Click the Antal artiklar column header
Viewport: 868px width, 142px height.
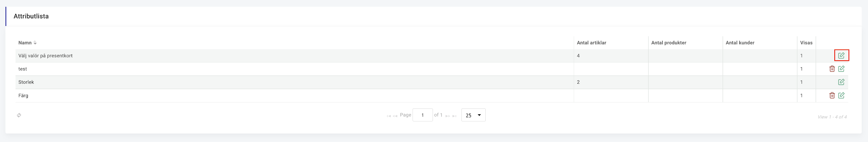[591, 43]
